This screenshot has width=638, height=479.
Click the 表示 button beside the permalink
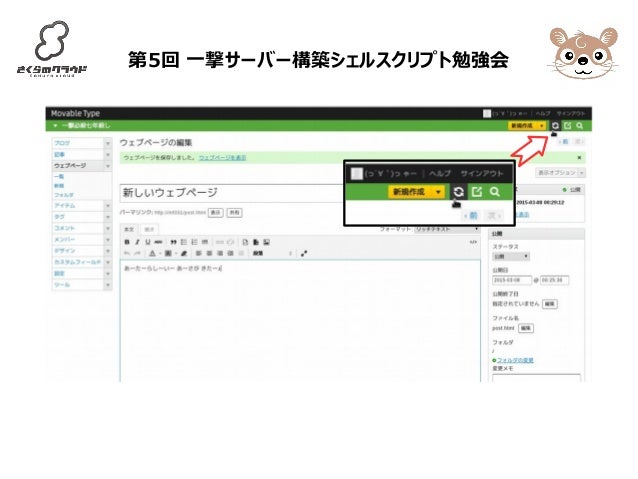pyautogui.click(x=216, y=213)
